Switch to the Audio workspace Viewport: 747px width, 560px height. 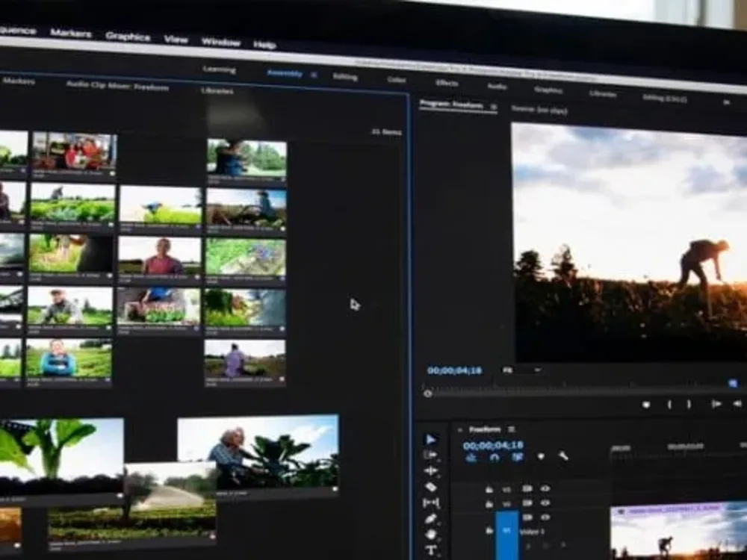(497, 86)
